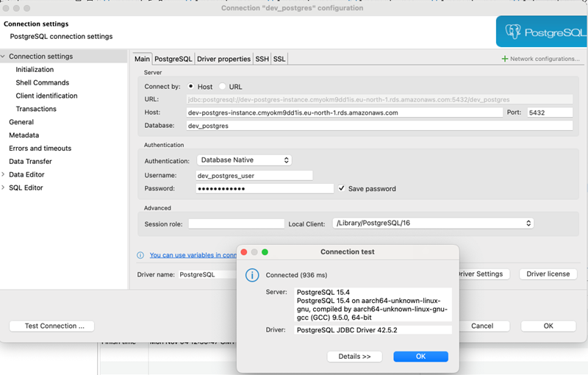Click the 'Connected (936 ms)' message

[296, 275]
